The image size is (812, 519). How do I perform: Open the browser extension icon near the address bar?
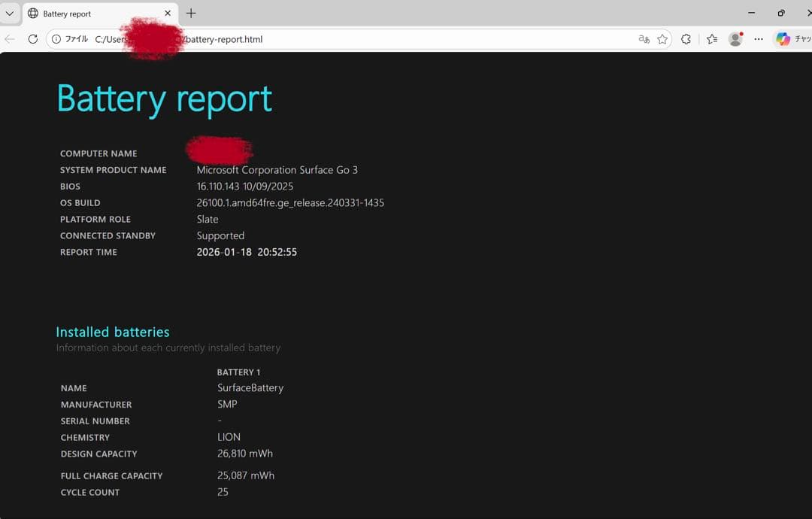[x=686, y=39]
